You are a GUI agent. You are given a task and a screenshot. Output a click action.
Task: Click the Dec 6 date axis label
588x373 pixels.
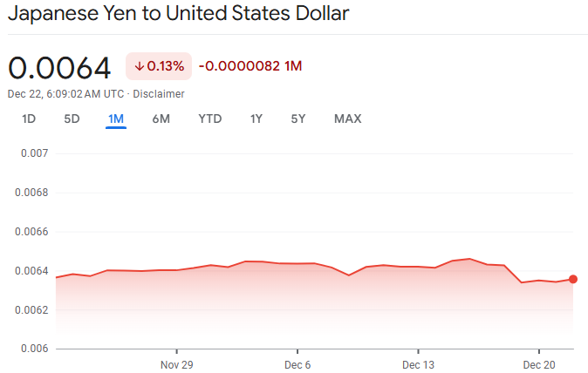point(297,363)
